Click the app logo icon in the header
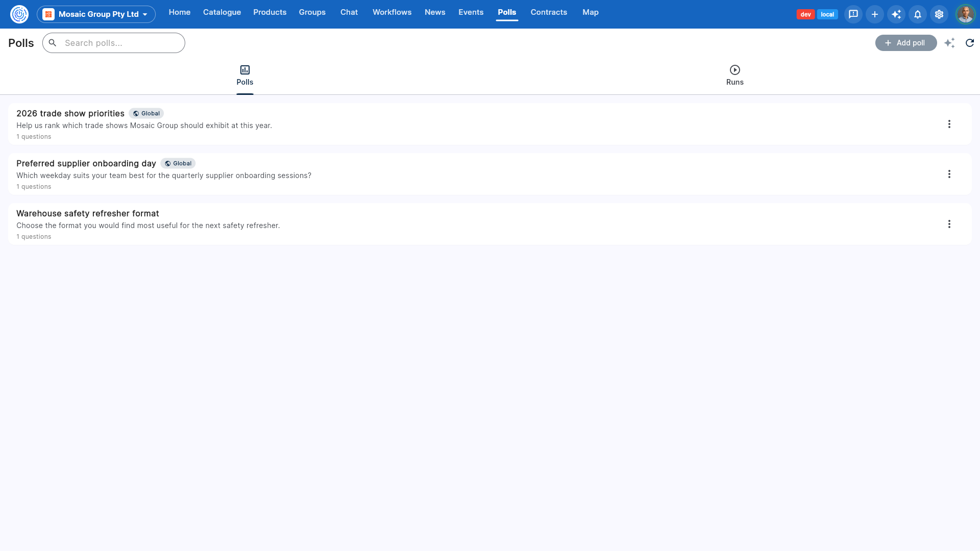This screenshot has width=980, height=551. coord(19,14)
